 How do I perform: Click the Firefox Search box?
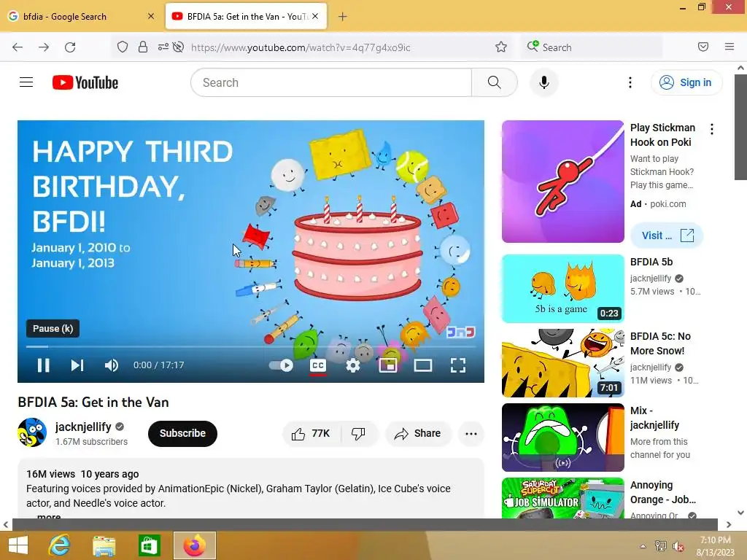pyautogui.click(x=591, y=47)
